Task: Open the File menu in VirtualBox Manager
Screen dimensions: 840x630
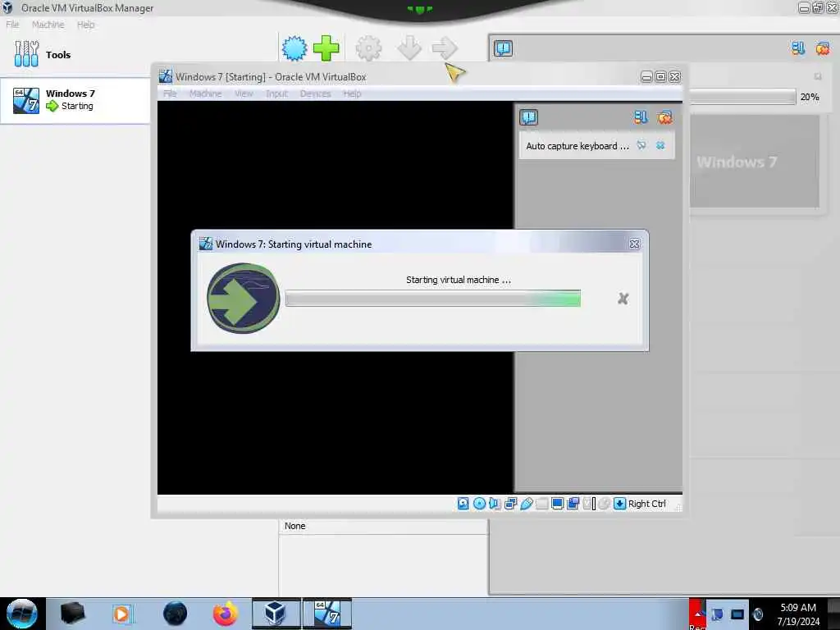Action: (12, 25)
